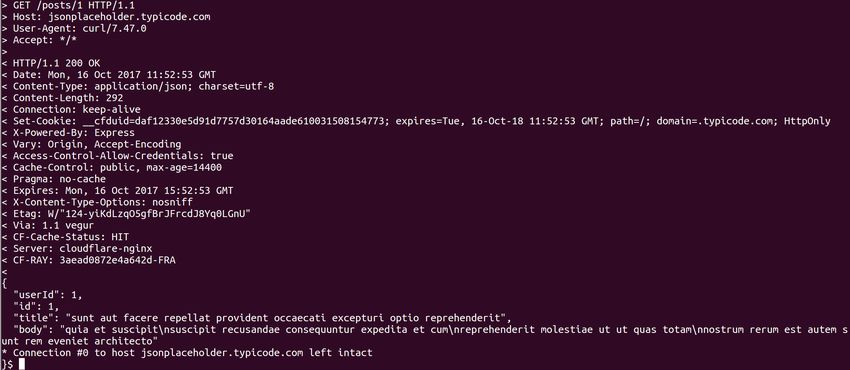
Task: Click the Content-Length 292 header
Action: (x=68, y=98)
